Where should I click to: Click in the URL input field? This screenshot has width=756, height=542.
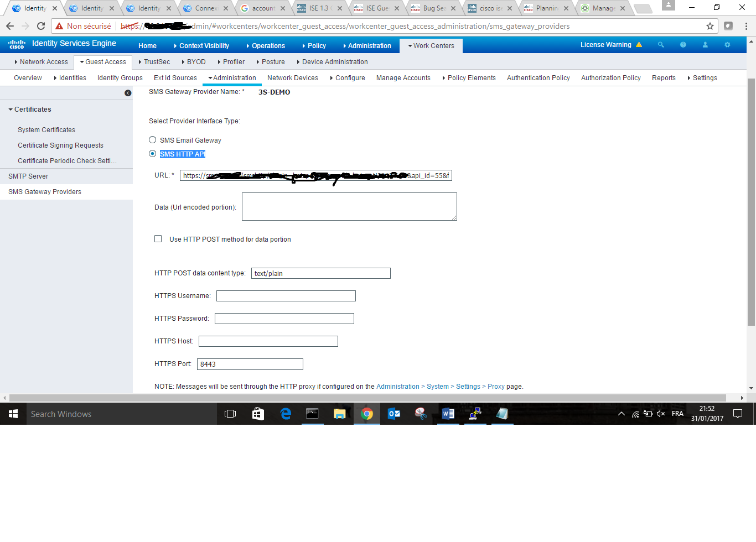click(x=316, y=175)
